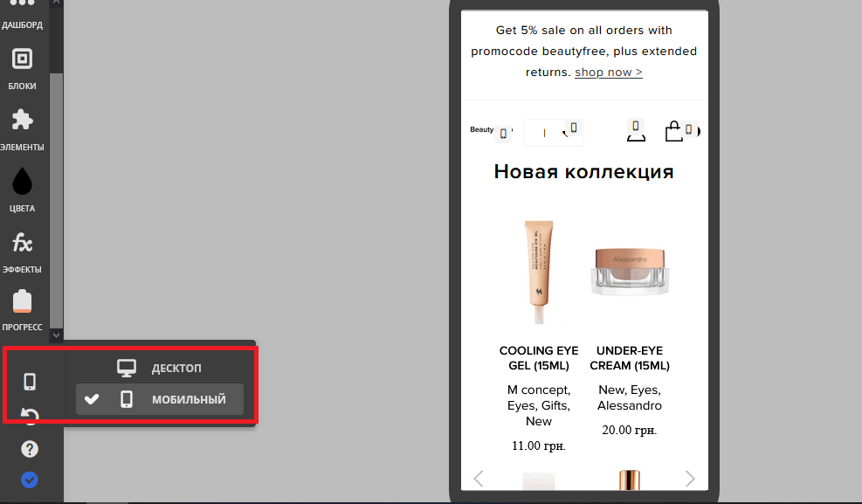Follow the 'shop now >' link

[x=608, y=72]
